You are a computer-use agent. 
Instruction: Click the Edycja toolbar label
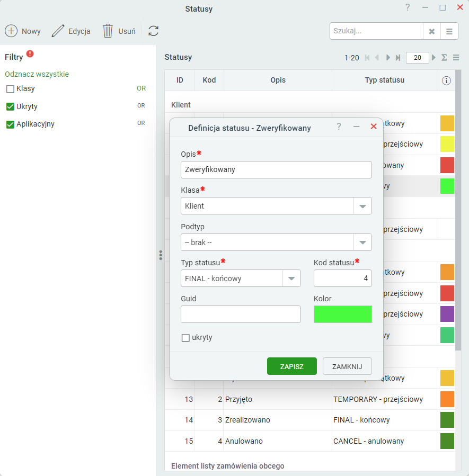pyautogui.click(x=79, y=31)
